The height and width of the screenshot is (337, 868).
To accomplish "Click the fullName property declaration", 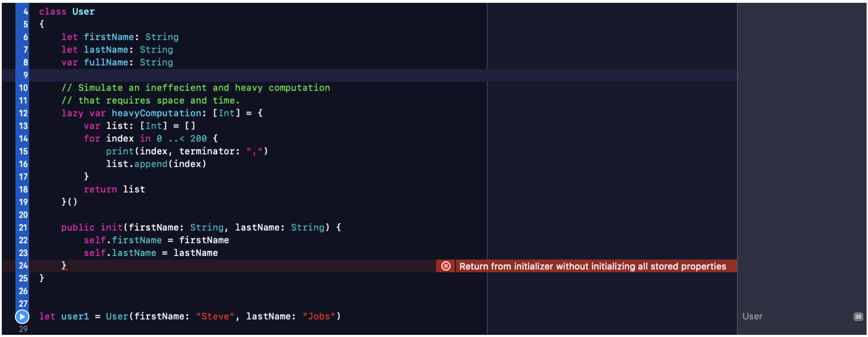I will [106, 62].
